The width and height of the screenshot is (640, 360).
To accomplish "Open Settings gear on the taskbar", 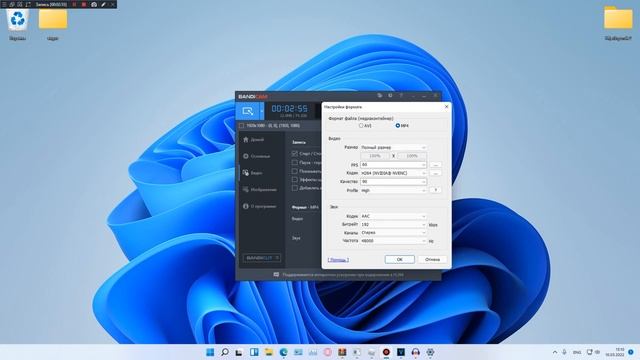I will (x=430, y=352).
